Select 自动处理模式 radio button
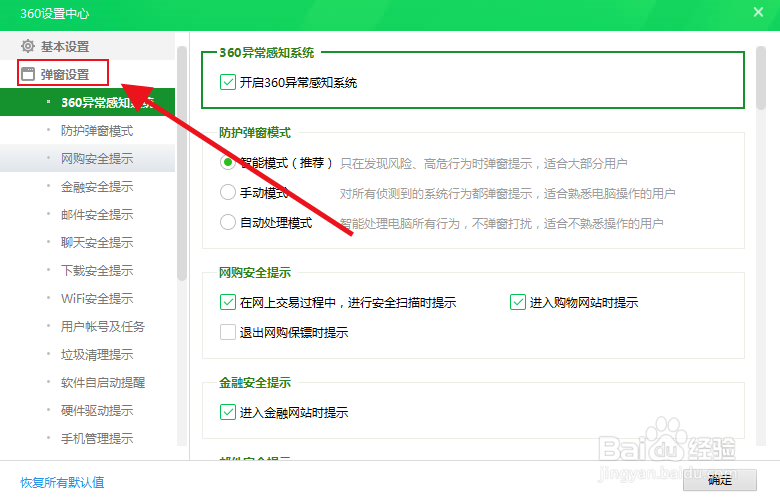This screenshot has width=780, height=500. tap(227, 222)
